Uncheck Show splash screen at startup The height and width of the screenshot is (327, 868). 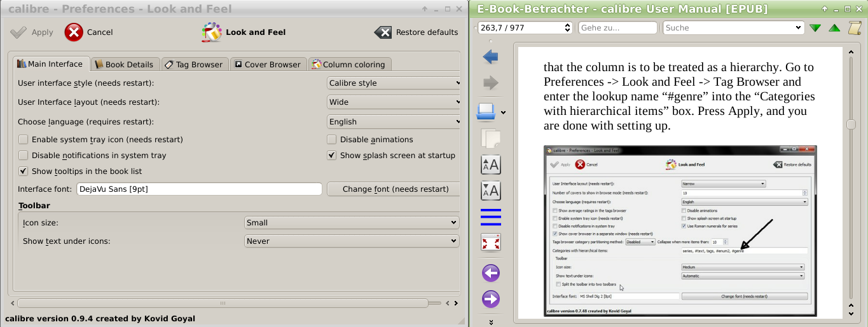[x=332, y=156]
